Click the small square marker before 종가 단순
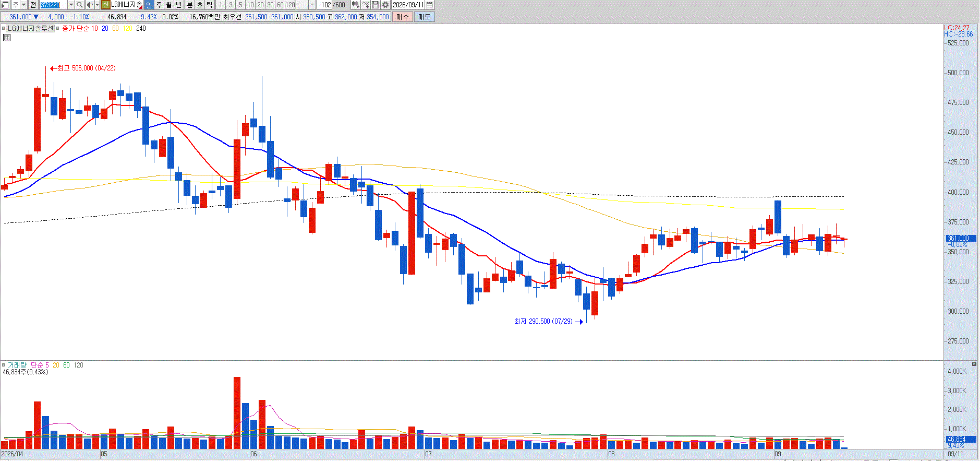The height and width of the screenshot is (461, 980). click(x=57, y=29)
